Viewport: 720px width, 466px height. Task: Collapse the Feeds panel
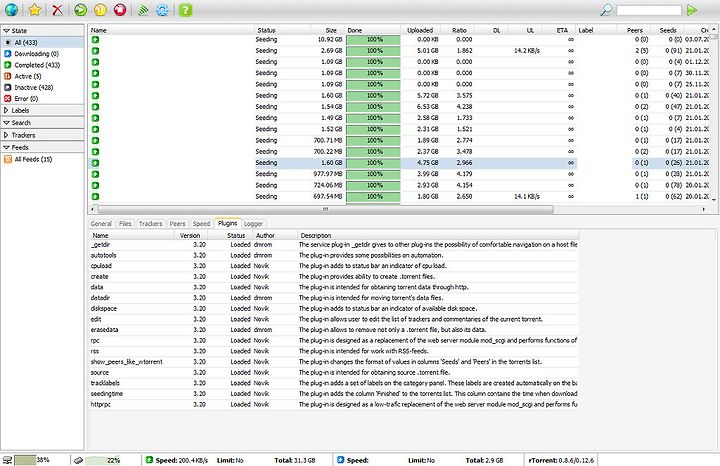[42, 147]
